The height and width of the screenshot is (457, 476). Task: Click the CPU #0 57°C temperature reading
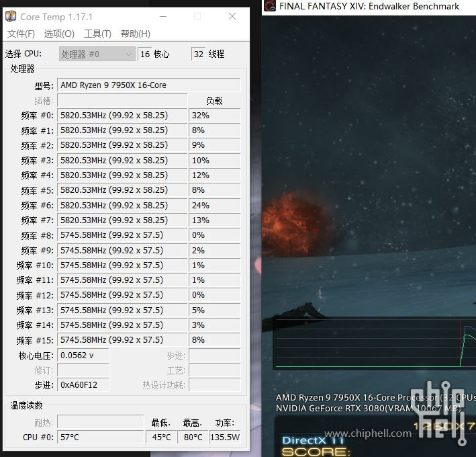pos(101,438)
